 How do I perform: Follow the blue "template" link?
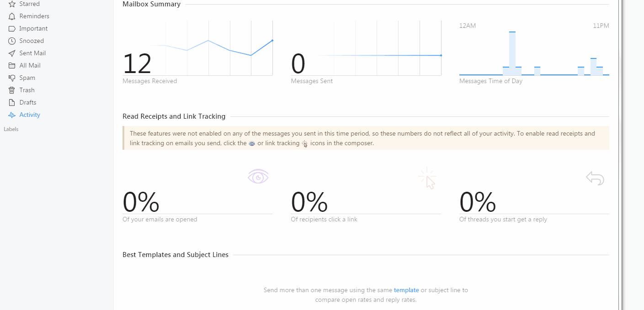[406, 290]
